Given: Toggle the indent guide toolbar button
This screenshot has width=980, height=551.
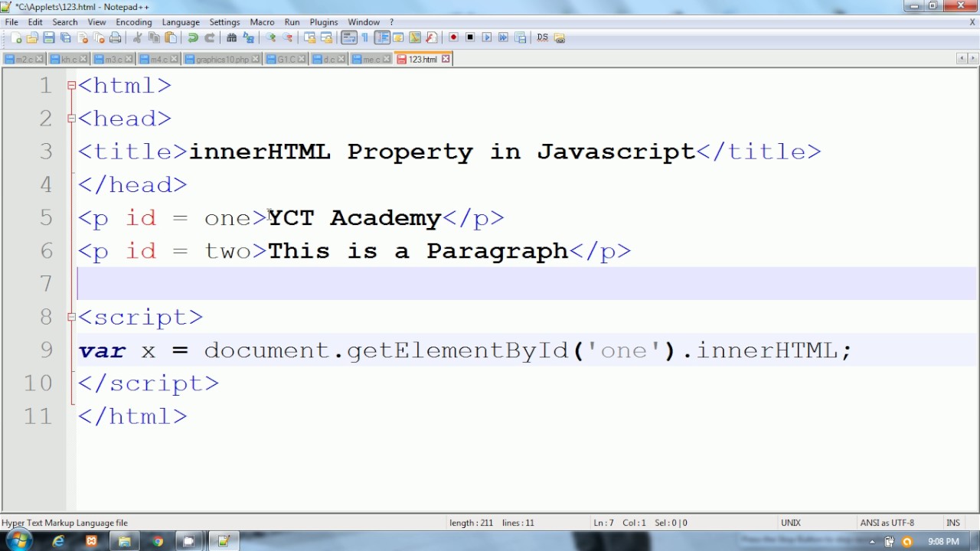Looking at the screenshot, I should point(381,37).
